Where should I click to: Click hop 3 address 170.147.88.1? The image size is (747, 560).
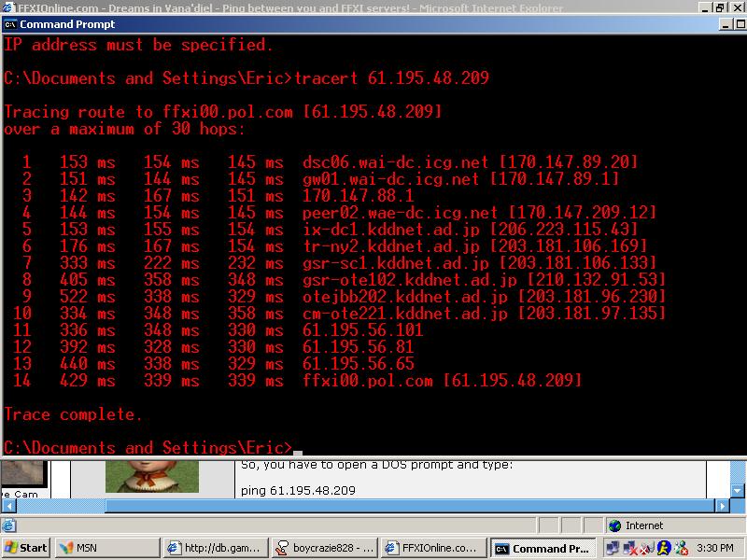click(x=358, y=196)
